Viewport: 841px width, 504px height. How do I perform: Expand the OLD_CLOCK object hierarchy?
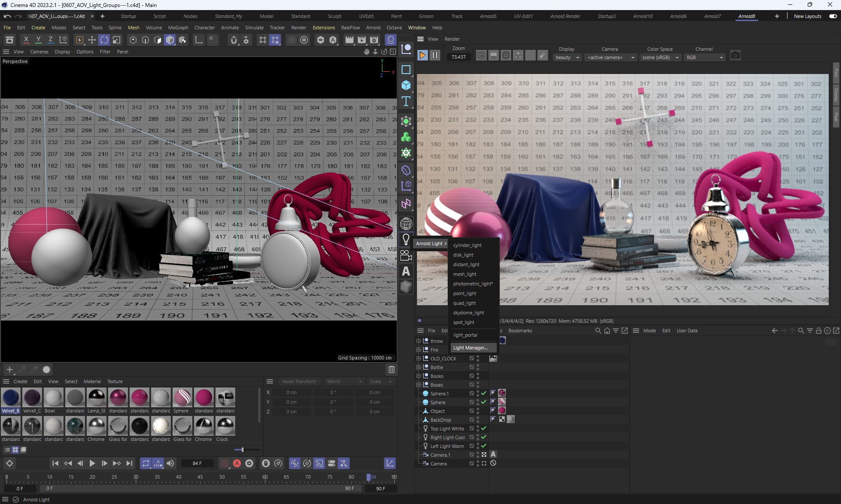pos(418,359)
